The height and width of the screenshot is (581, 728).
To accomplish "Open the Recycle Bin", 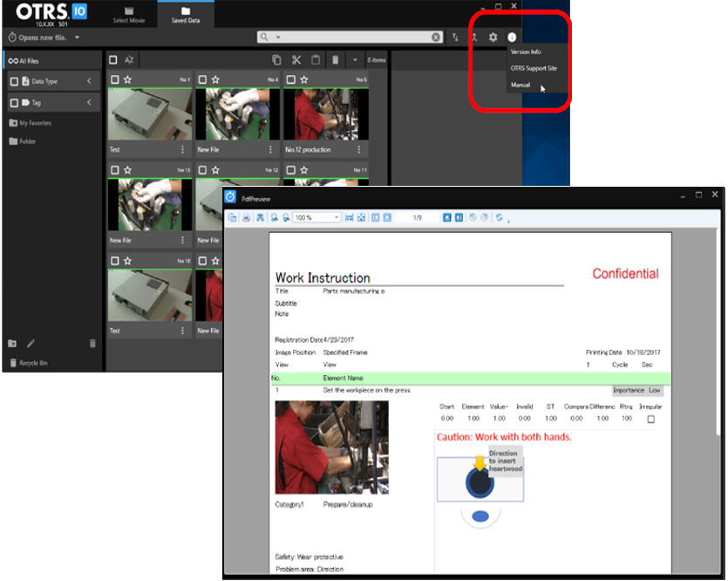I will pyautogui.click(x=29, y=363).
